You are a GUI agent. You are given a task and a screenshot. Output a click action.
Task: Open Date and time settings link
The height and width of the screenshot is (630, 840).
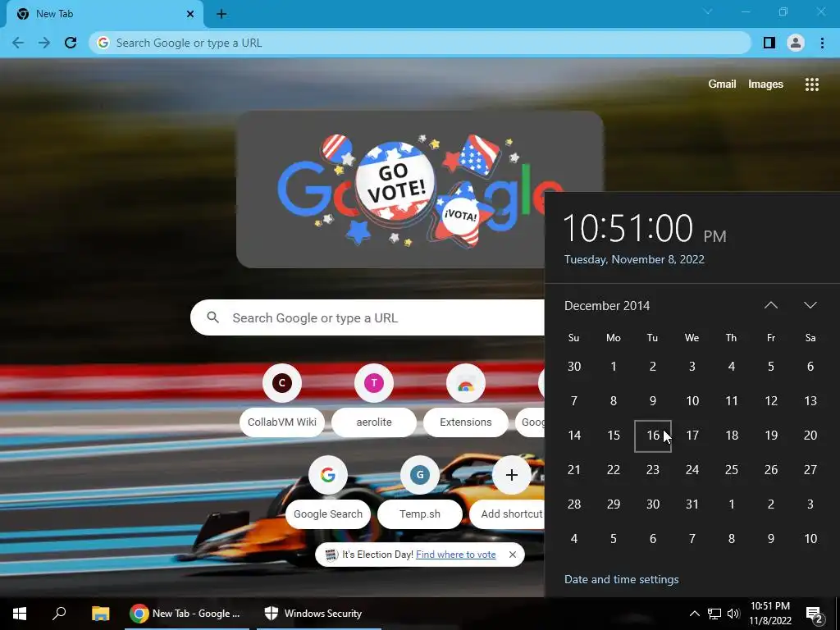tap(622, 579)
